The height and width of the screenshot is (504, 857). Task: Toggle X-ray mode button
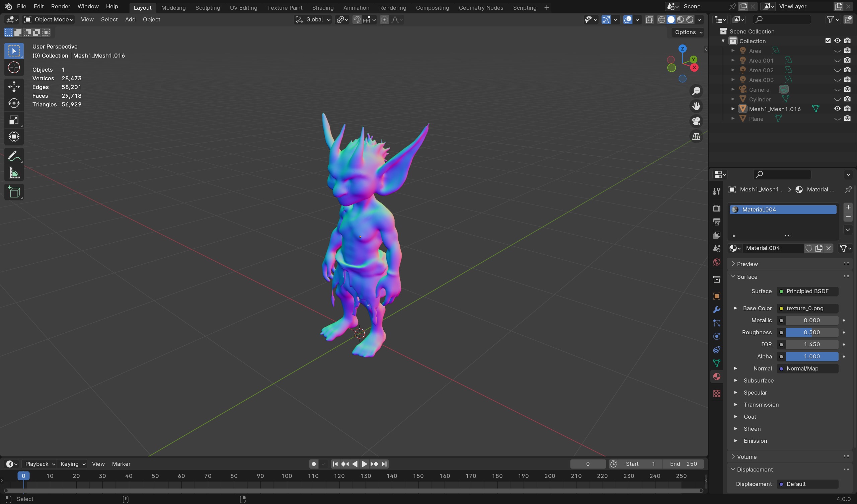coord(649,20)
